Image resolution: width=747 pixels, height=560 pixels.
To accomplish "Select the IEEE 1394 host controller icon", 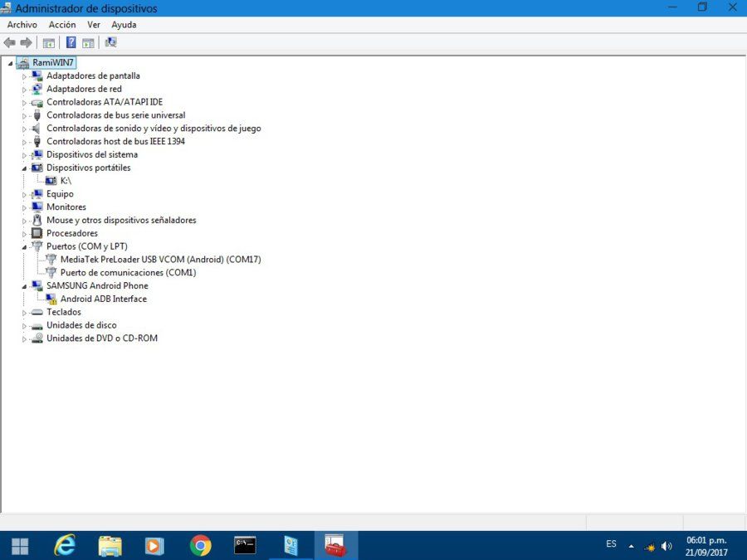I will click(37, 141).
